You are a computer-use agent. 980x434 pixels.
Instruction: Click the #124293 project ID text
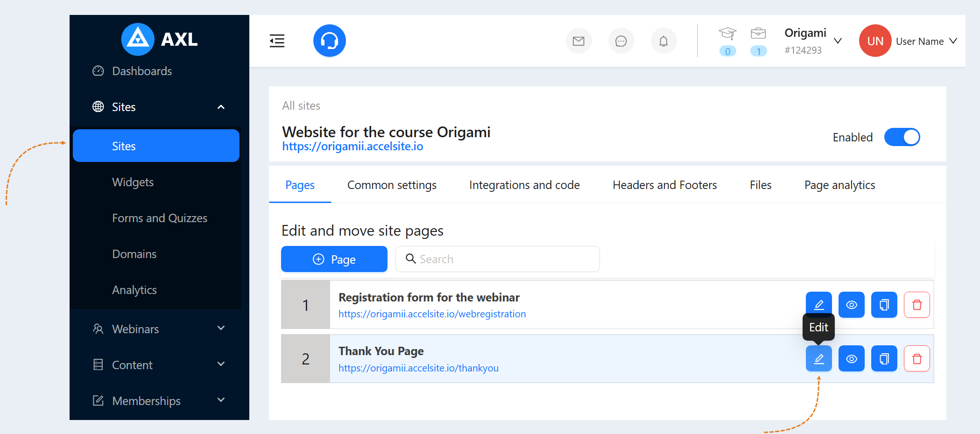(803, 50)
